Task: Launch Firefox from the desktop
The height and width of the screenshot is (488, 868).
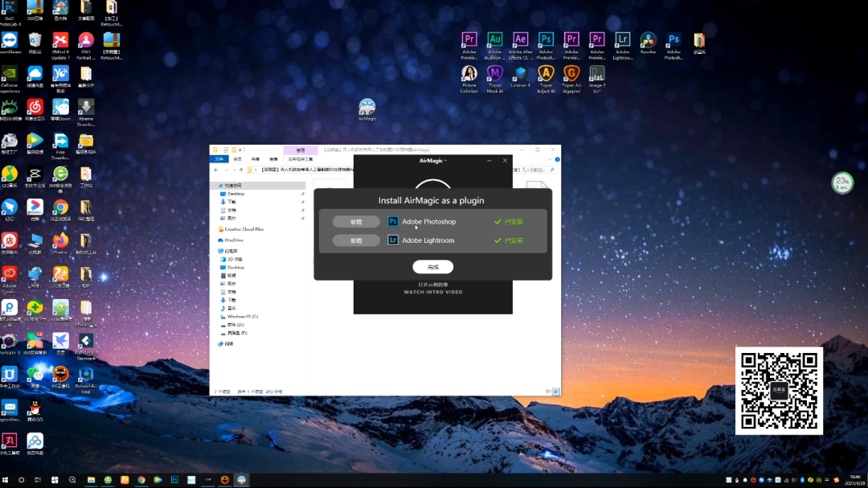Action: point(60,244)
